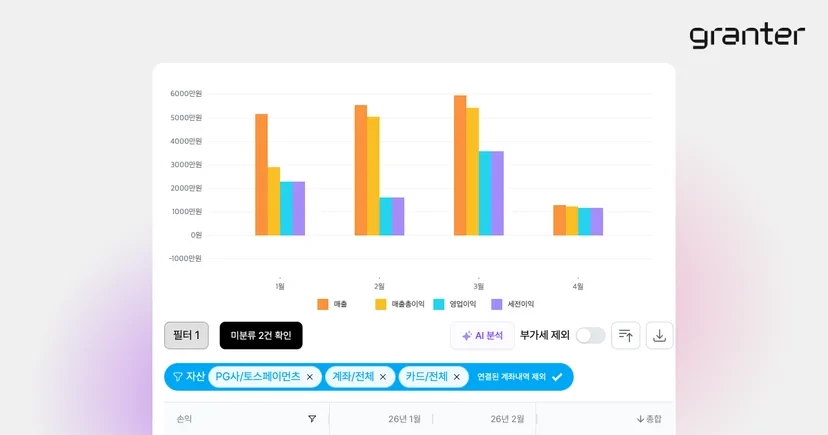Screen dimensions: 828x435
Task: Click the granter logo
Action: pos(747,35)
